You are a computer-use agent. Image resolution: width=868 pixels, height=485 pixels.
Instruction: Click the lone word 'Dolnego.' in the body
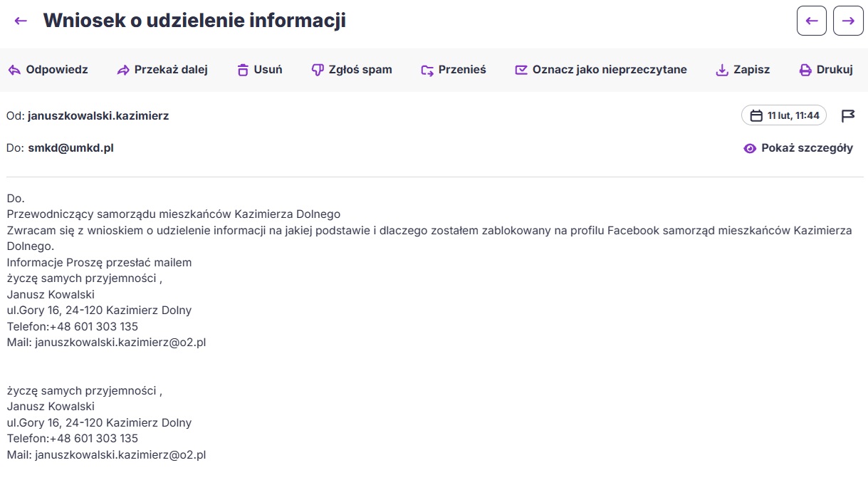(31, 246)
